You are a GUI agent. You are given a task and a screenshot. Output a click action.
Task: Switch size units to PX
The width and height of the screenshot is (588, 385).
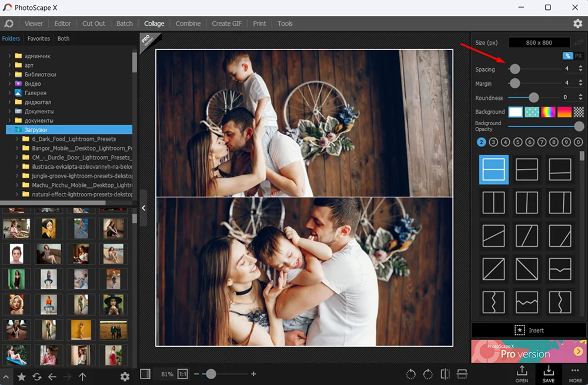click(579, 56)
